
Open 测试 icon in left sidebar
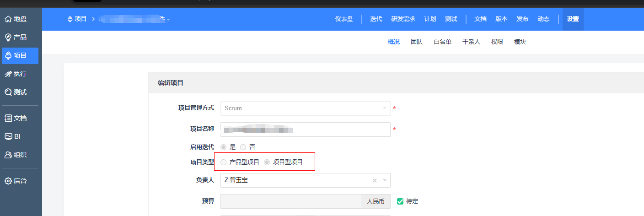coord(8,92)
